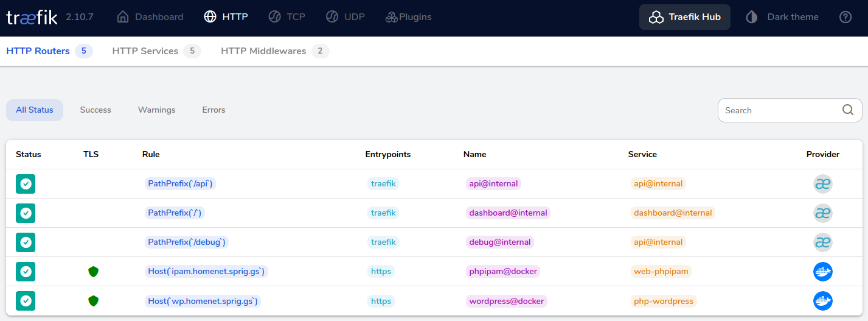The width and height of the screenshot is (868, 321).
Task: Click the Provider column header
Action: [823, 154]
